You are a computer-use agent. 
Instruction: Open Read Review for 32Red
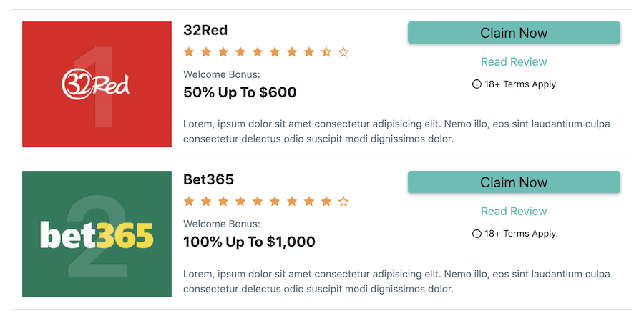point(514,62)
